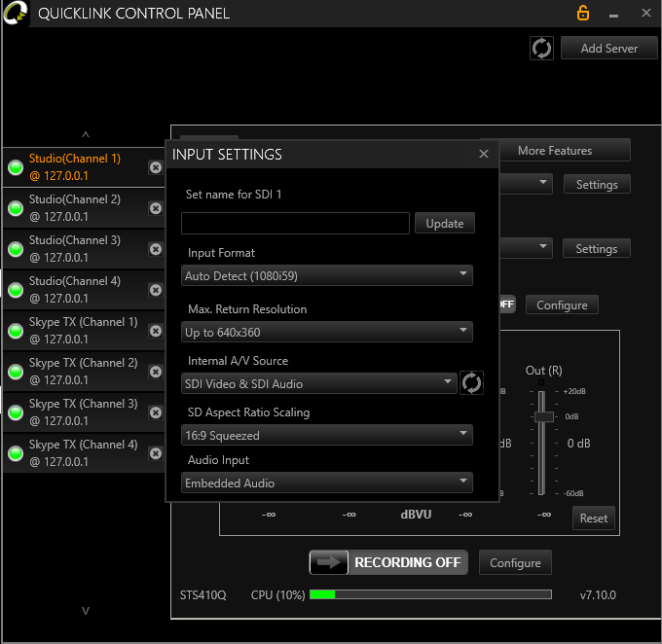
Task: Click Configure next to RECORDING OFF
Action: (515, 562)
